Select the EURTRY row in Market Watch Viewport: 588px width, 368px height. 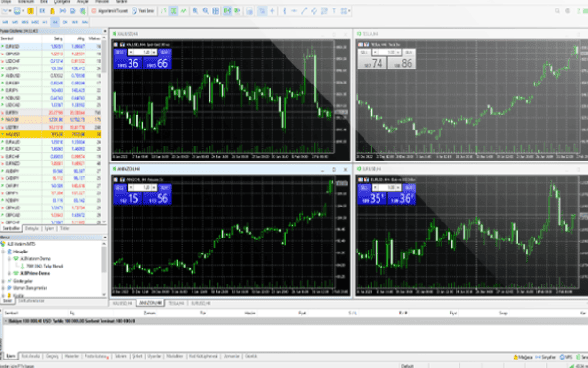coord(51,113)
